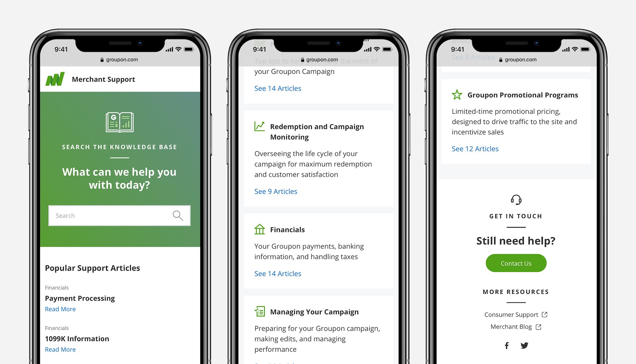Select the knowledge base search input field
636x364 pixels.
point(119,215)
